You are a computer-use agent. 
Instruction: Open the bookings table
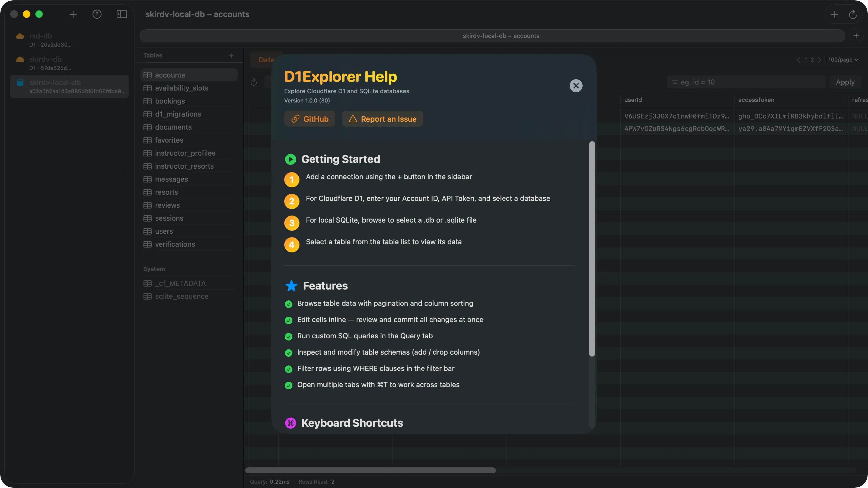coord(170,101)
